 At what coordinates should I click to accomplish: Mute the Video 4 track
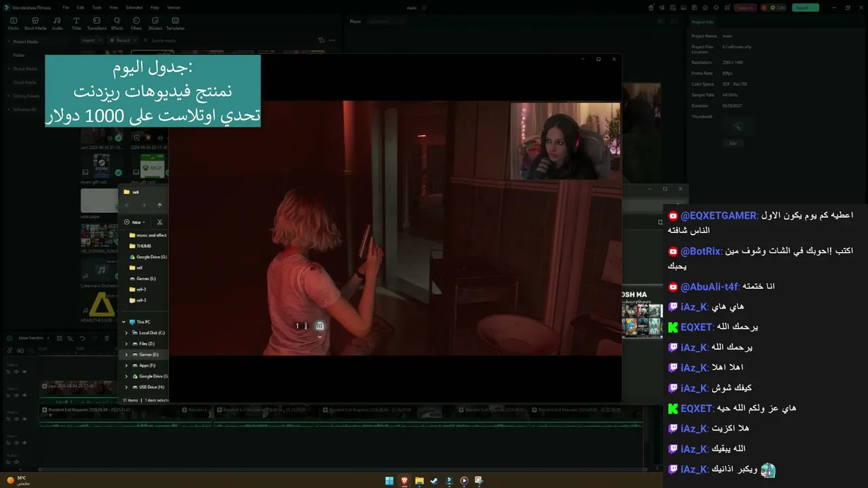click(x=18, y=371)
